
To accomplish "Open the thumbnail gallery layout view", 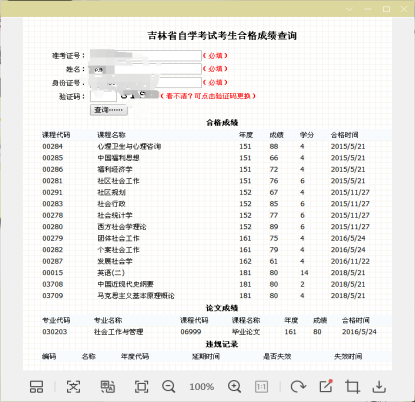I will pyautogui.click(x=36, y=387).
